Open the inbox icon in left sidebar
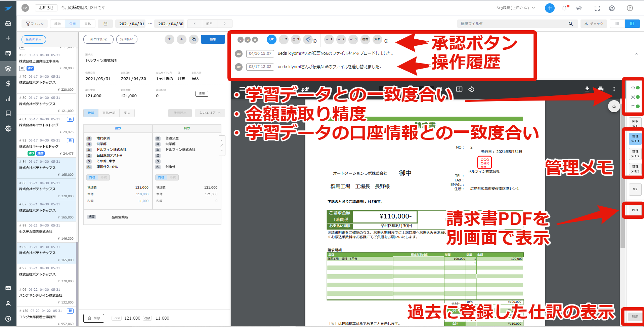The width and height of the screenshot is (644, 327). click(x=8, y=24)
